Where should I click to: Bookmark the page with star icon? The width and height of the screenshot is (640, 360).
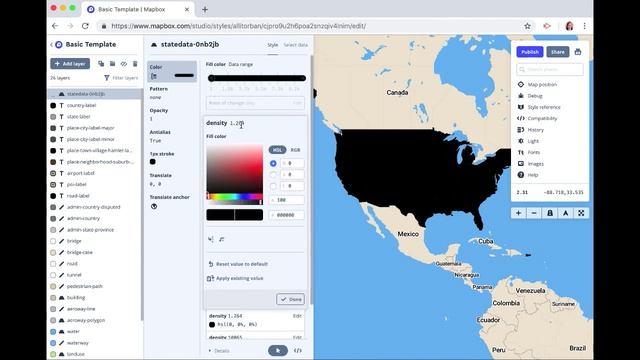527,26
